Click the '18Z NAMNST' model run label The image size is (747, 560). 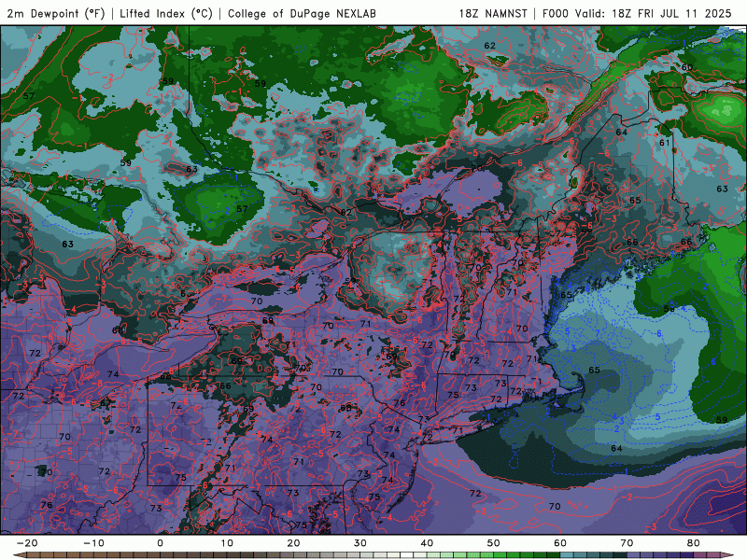click(493, 13)
